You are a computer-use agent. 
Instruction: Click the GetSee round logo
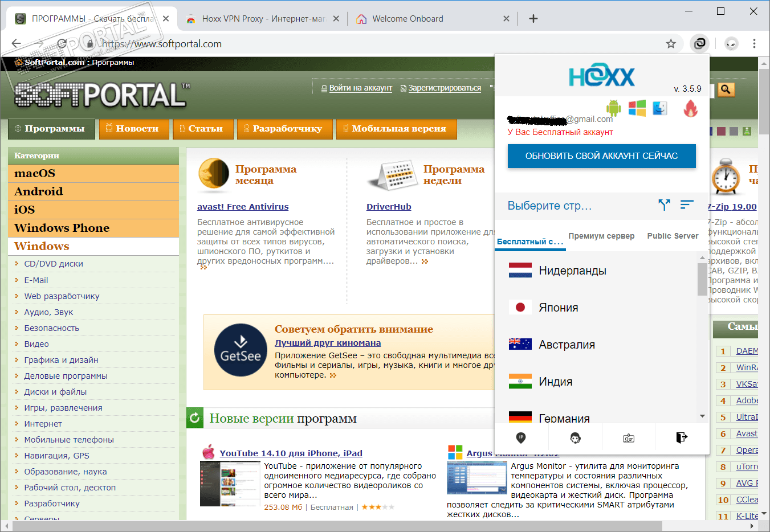pos(241,350)
